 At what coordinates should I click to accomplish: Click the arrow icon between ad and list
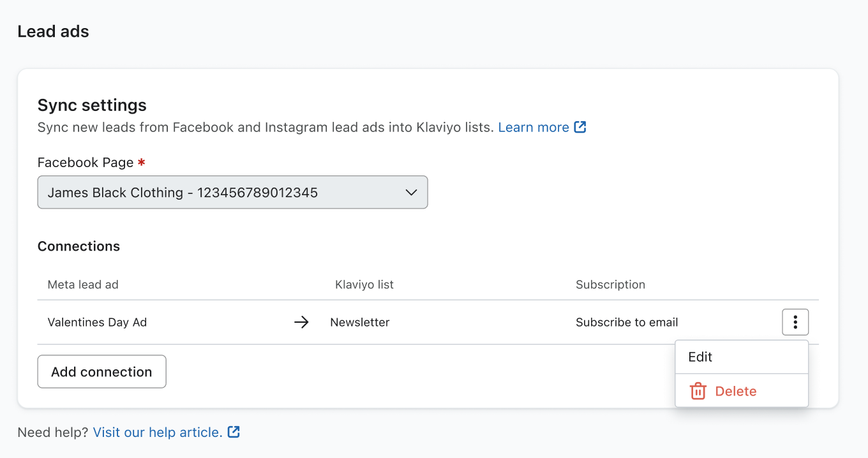point(301,322)
